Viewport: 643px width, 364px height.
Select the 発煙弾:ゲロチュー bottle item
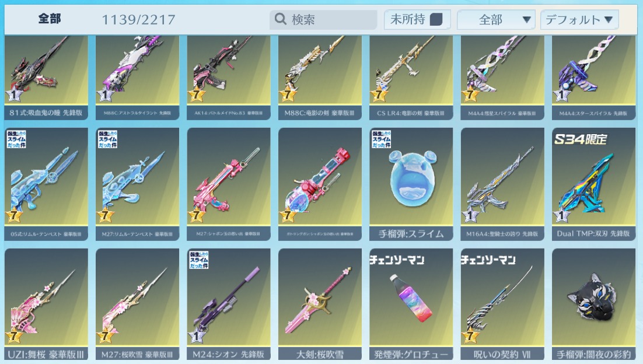pyautogui.click(x=411, y=304)
